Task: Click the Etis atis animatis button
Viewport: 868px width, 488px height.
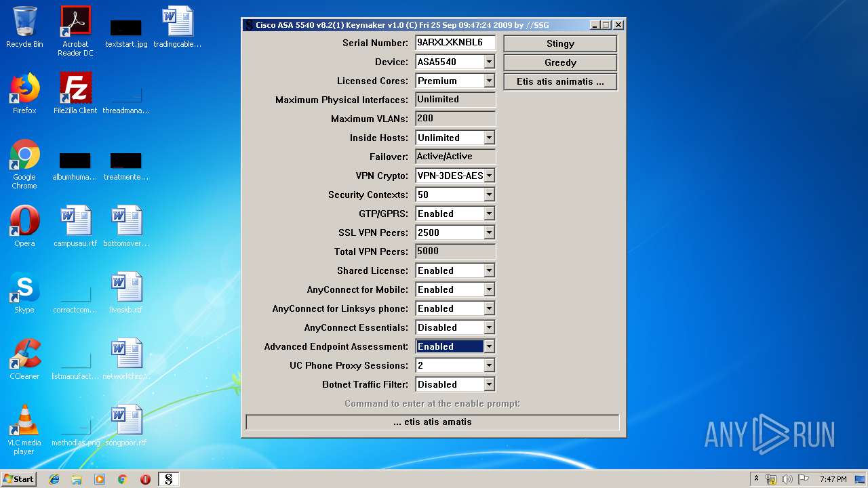Action: pos(560,81)
